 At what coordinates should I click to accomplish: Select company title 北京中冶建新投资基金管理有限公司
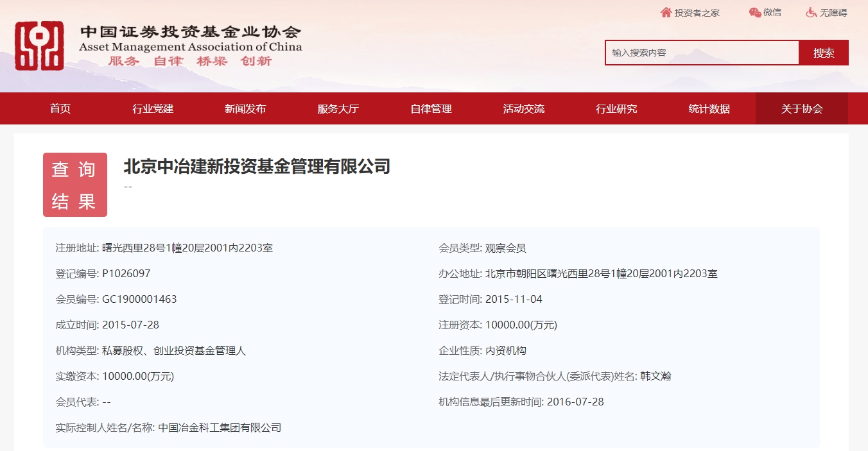click(x=257, y=167)
